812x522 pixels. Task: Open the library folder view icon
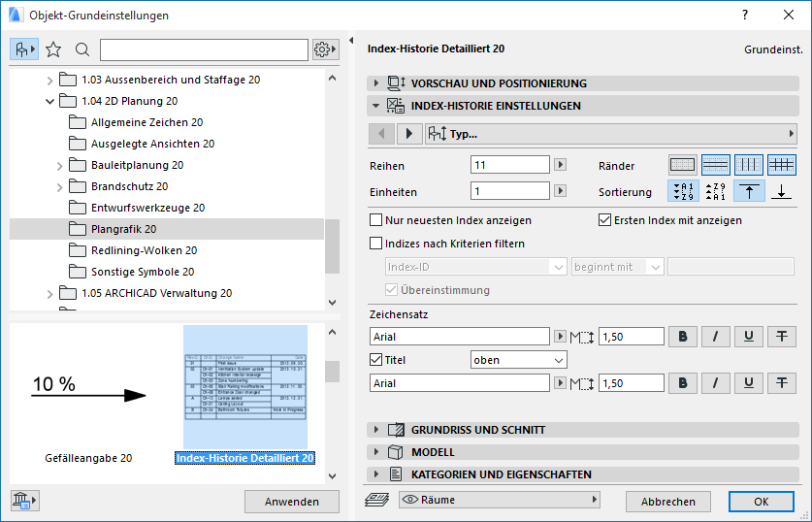24,49
